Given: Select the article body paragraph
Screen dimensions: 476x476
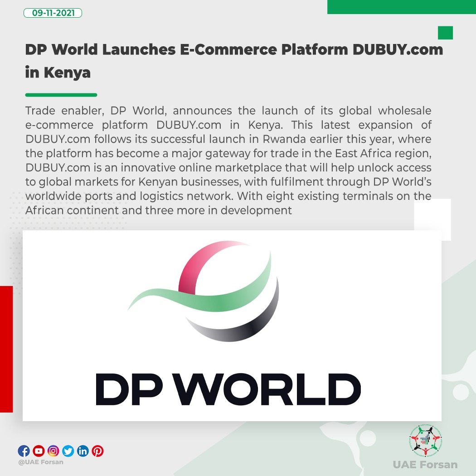Looking at the screenshot, I should 228,160.
